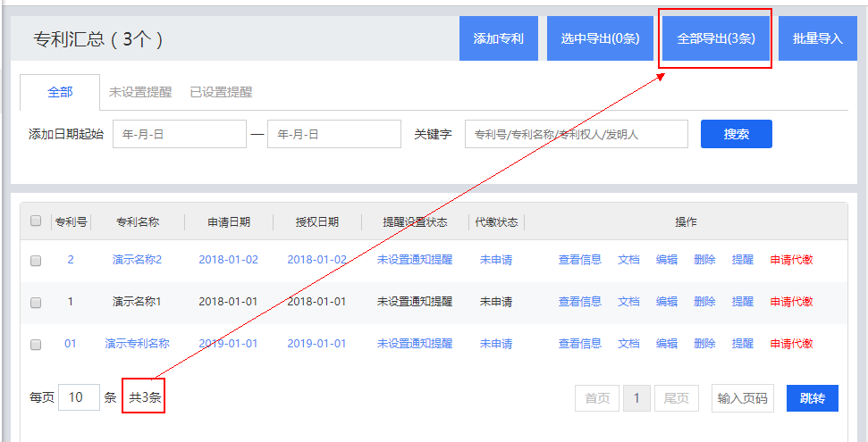This screenshot has width=868, height=442.
Task: Go to first page with 首页
Action: pyautogui.click(x=597, y=398)
